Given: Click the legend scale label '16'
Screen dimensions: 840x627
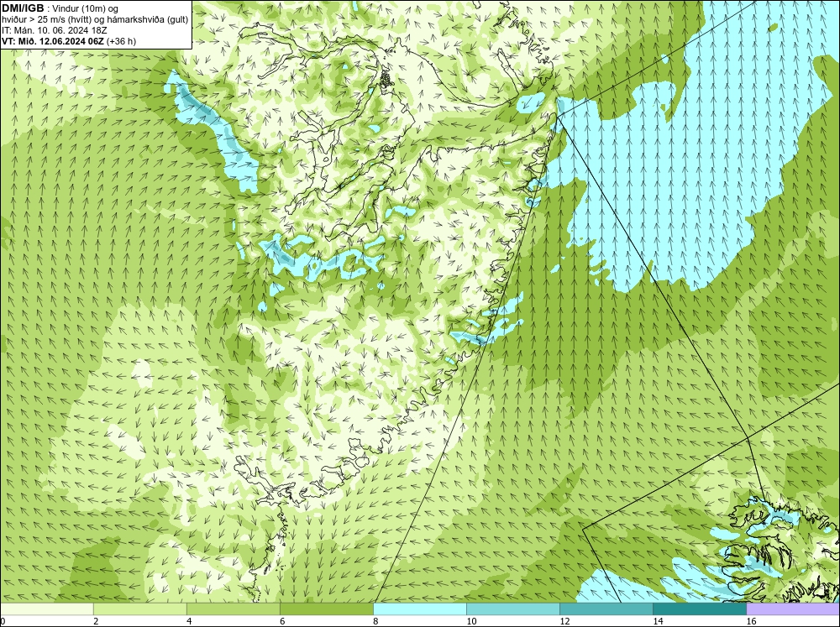Looking at the screenshot, I should coord(751,621).
